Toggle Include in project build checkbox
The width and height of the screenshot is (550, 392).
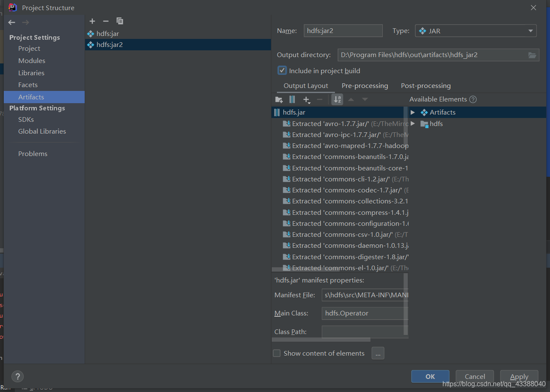(x=282, y=71)
